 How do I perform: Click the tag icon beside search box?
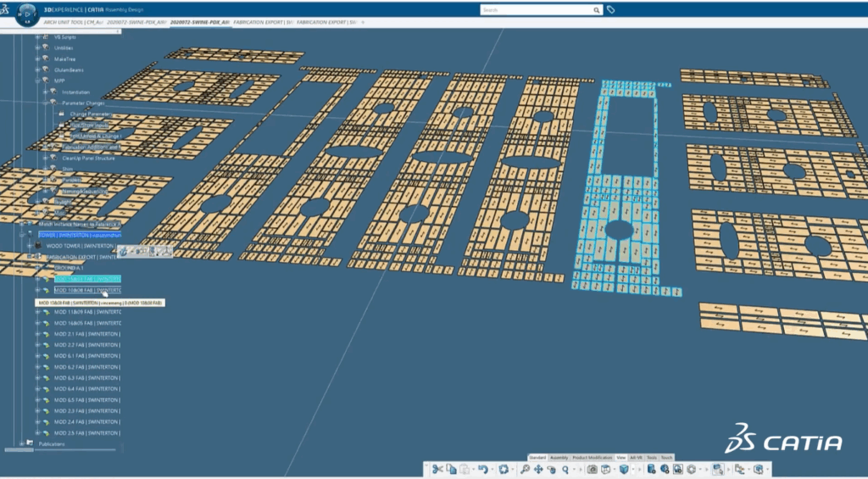[x=610, y=9]
